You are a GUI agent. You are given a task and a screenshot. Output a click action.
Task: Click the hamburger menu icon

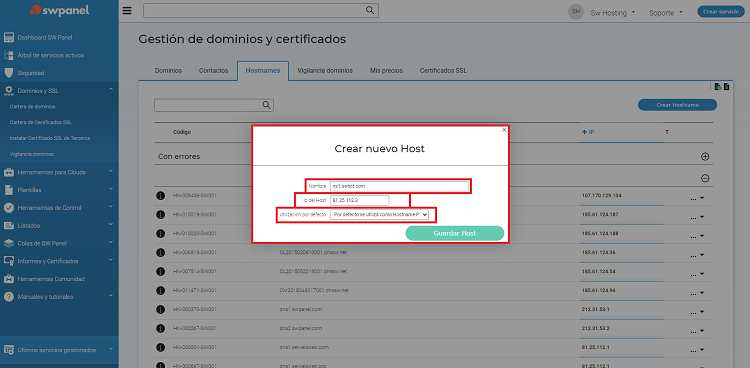pyautogui.click(x=127, y=11)
